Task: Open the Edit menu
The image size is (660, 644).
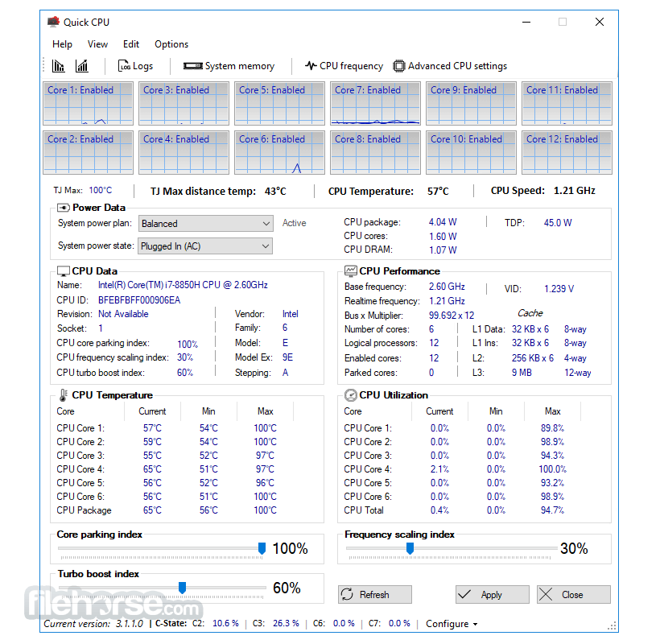Action: pyautogui.click(x=131, y=44)
